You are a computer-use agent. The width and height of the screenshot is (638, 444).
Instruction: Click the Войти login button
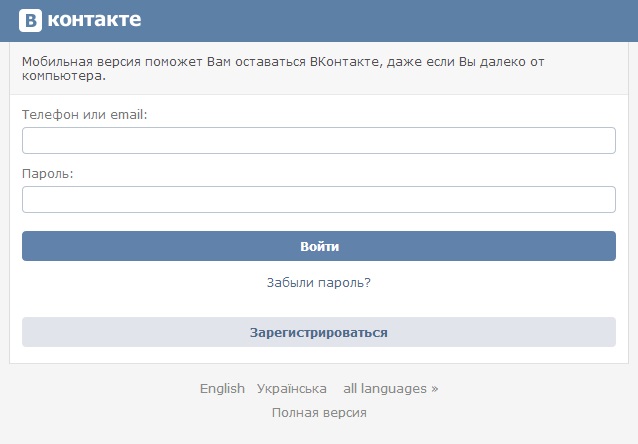point(319,246)
